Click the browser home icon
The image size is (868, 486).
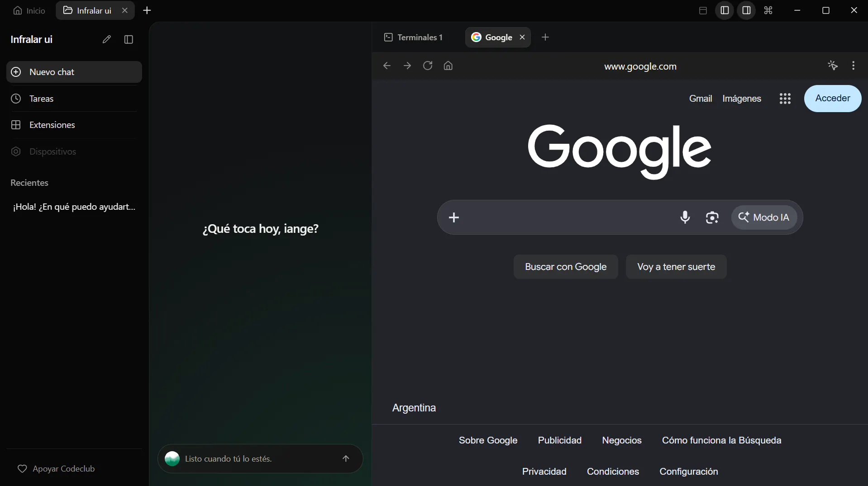pyautogui.click(x=448, y=66)
